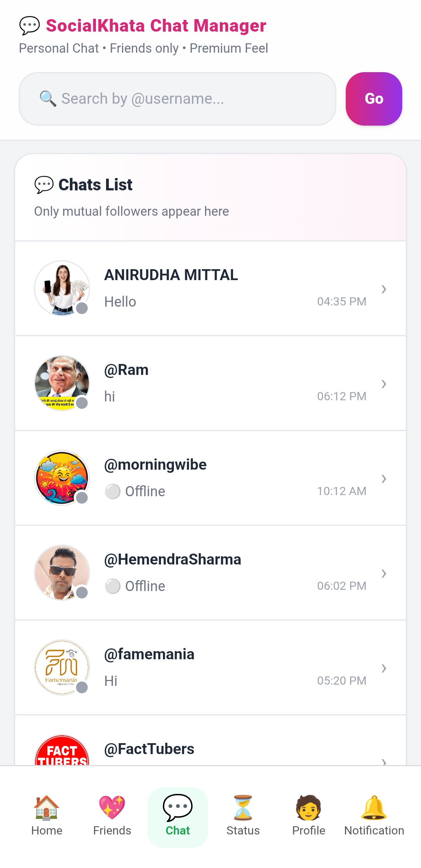Screen dimensions: 421x868
Task: Open the Notification bell icon
Action: (374, 807)
